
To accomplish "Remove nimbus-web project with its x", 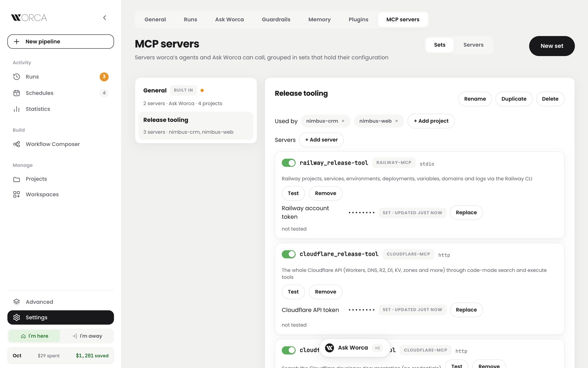I will (397, 121).
